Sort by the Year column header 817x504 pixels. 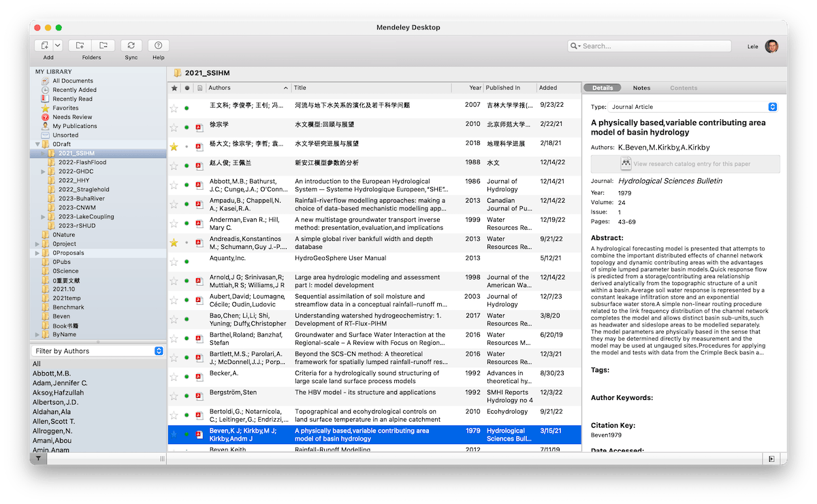(468, 88)
